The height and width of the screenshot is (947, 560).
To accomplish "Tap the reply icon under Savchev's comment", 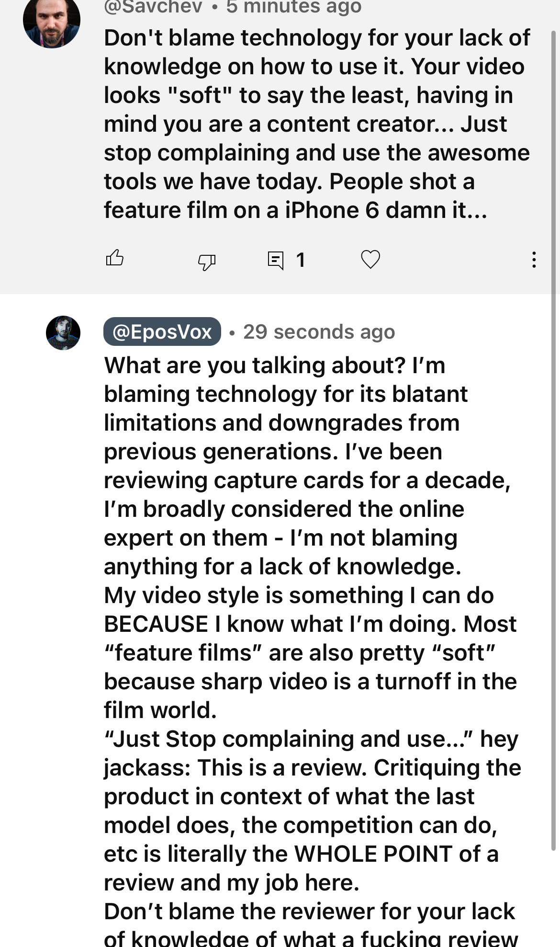I will click(276, 260).
